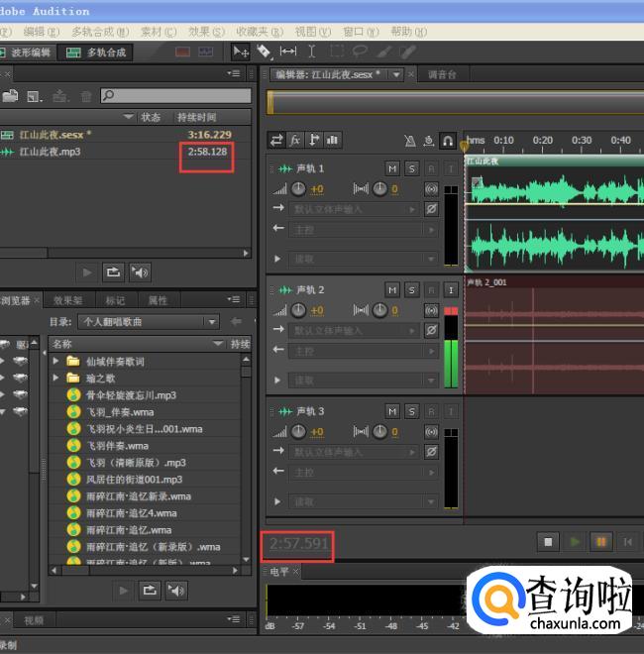
Task: Select the Razor tool in the top toolbar
Action: tap(265, 52)
